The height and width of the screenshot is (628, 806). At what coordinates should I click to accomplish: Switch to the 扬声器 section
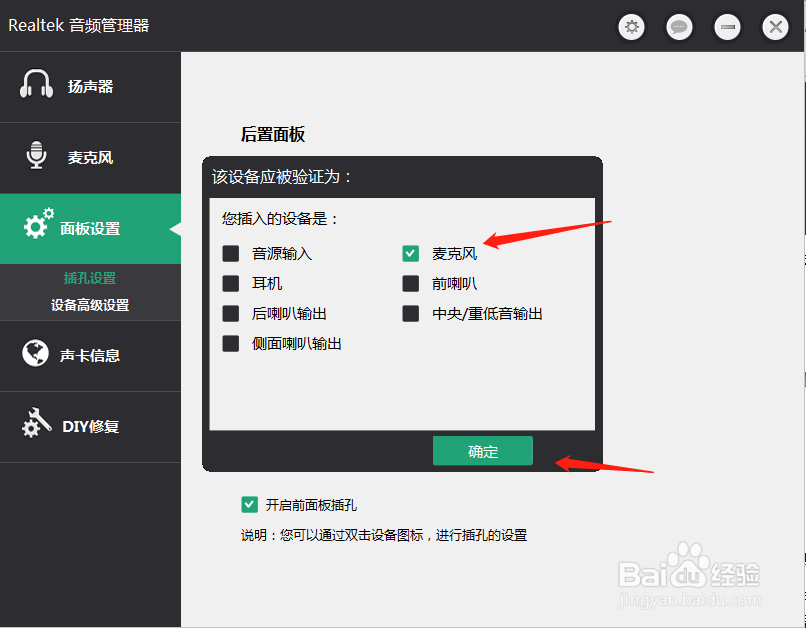tap(90, 87)
